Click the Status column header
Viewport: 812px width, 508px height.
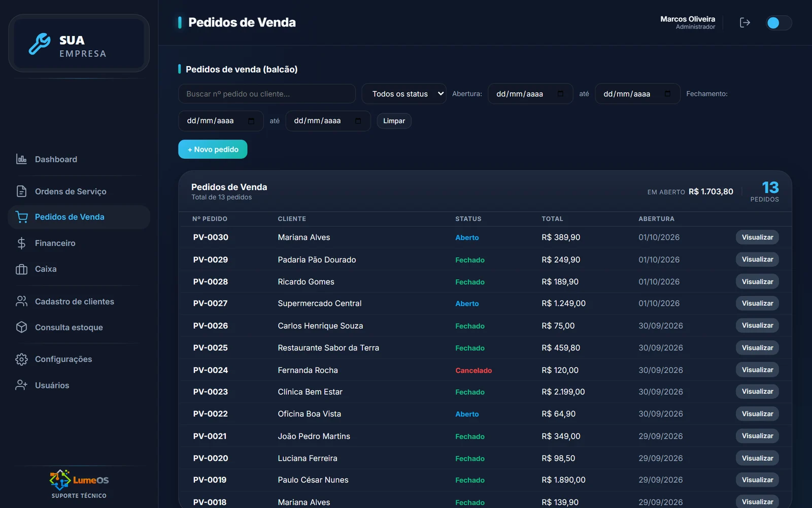pos(468,219)
